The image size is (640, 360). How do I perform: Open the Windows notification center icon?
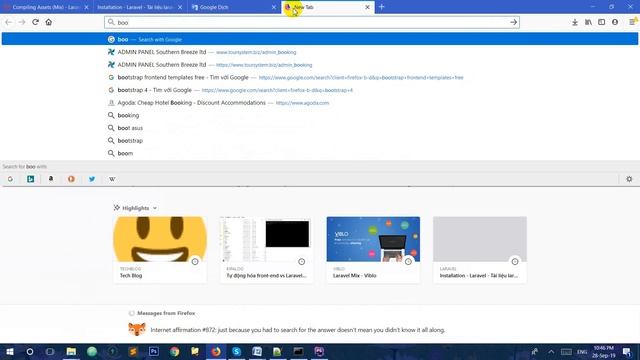click(x=627, y=351)
